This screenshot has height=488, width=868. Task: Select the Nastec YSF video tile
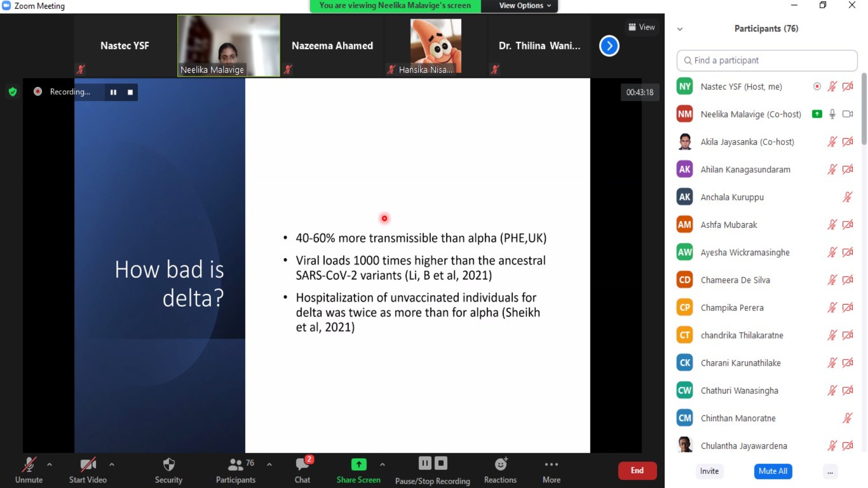coord(125,46)
